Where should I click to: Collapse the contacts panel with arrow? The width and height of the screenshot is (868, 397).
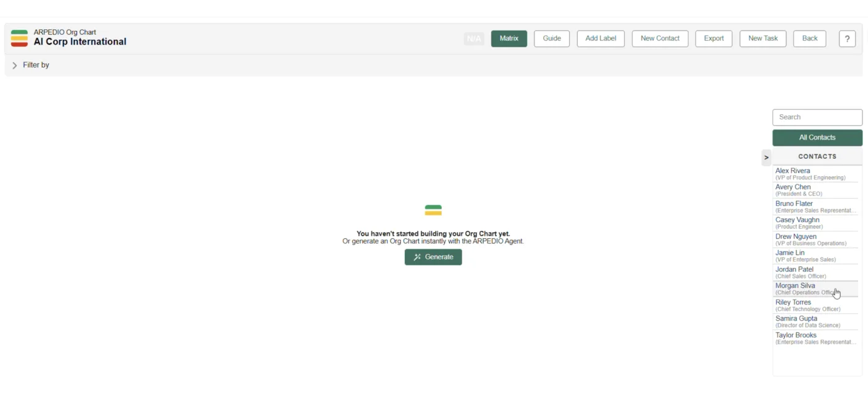pyautogui.click(x=766, y=158)
